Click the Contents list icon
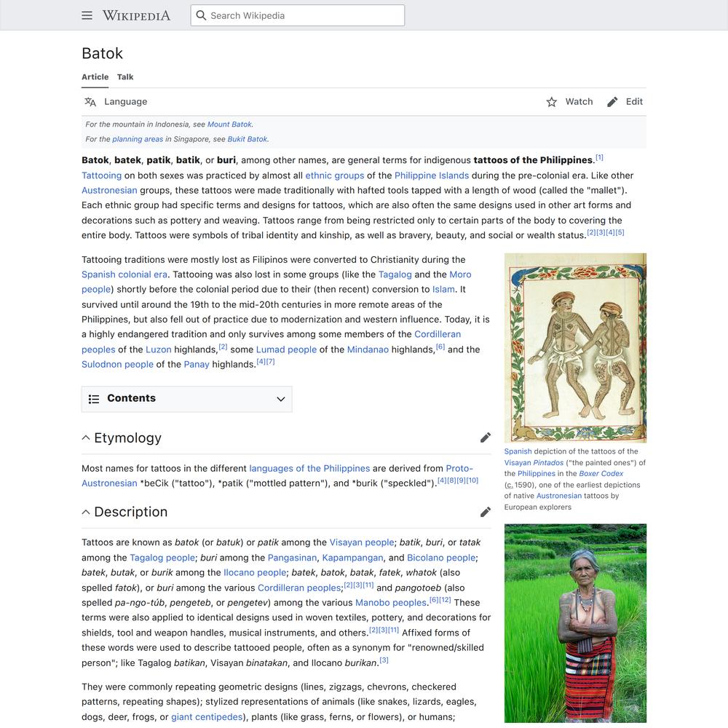Viewport: 728px width, 728px height. 94,399
